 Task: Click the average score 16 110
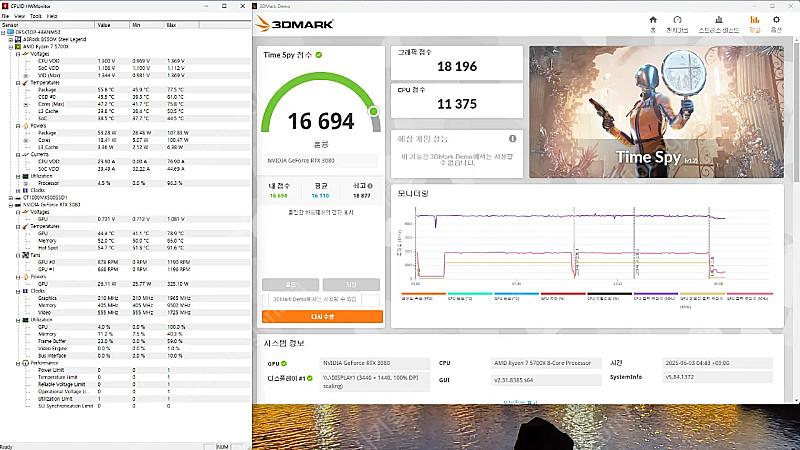(x=320, y=196)
